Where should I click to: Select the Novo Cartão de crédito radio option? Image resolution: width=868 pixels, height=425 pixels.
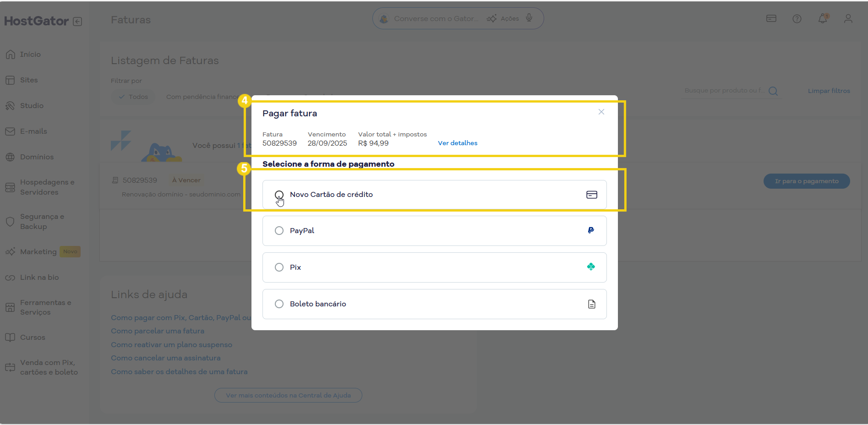coord(279,195)
